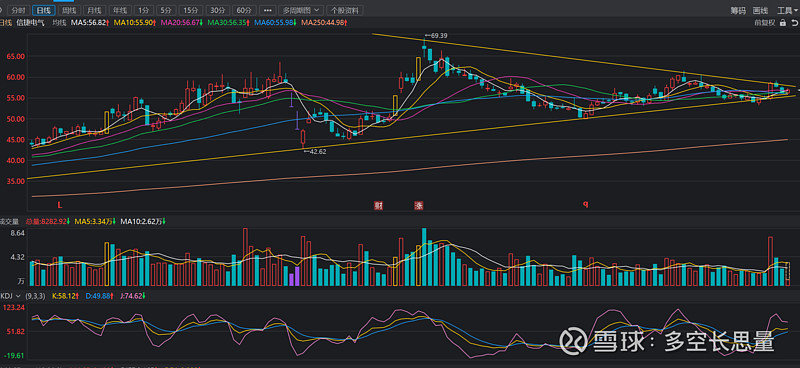This screenshot has height=368, width=800.
Task: Switch to the 年线 yearly tab
Action: pos(120,10)
